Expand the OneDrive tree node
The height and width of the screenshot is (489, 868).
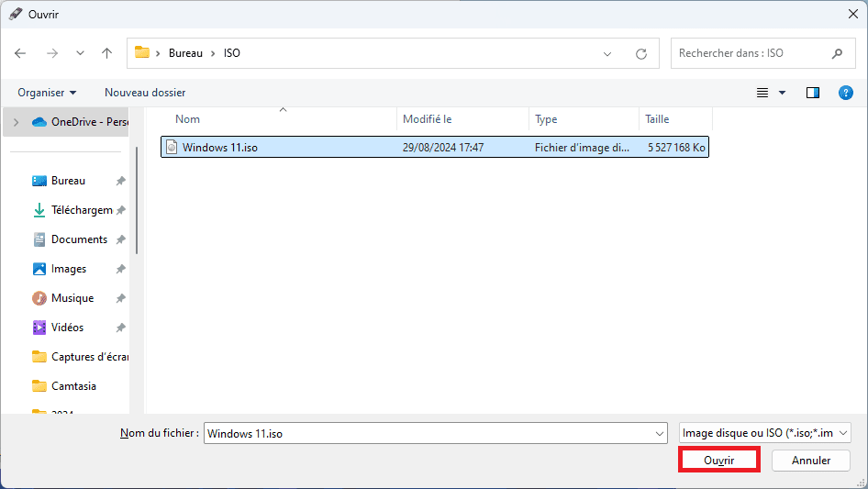click(x=16, y=122)
